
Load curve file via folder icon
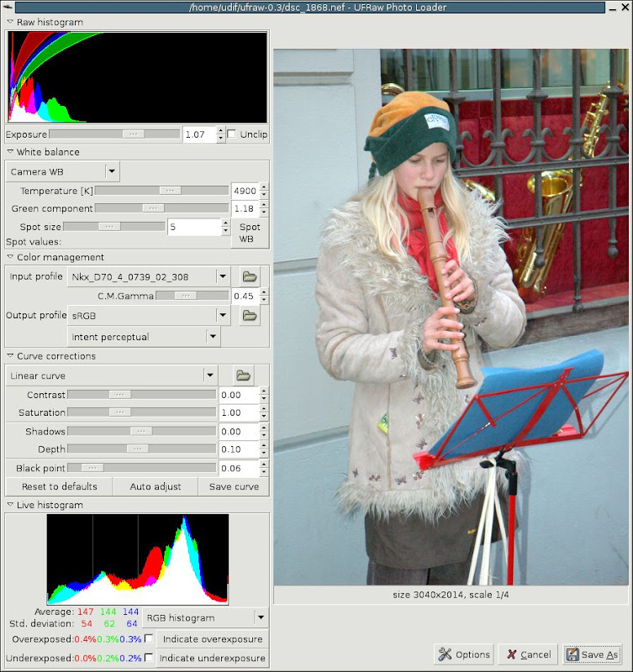click(x=243, y=375)
